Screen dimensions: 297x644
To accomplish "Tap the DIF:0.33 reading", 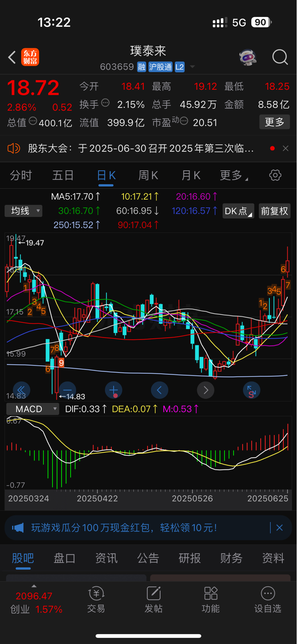I will pyautogui.click(x=86, y=409).
